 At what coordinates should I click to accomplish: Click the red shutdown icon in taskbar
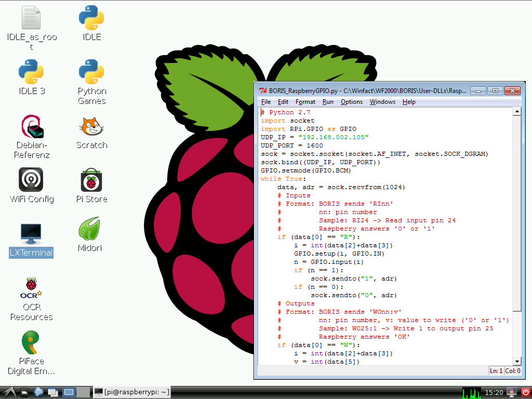525,392
